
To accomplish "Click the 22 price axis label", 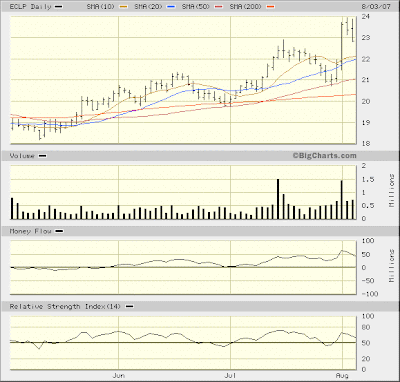I will 366,59.
